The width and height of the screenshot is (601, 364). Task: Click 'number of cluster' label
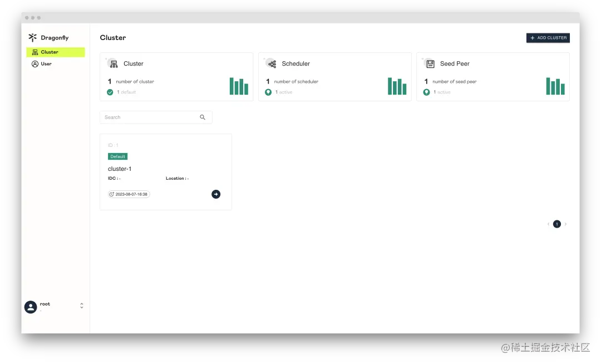pyautogui.click(x=135, y=82)
